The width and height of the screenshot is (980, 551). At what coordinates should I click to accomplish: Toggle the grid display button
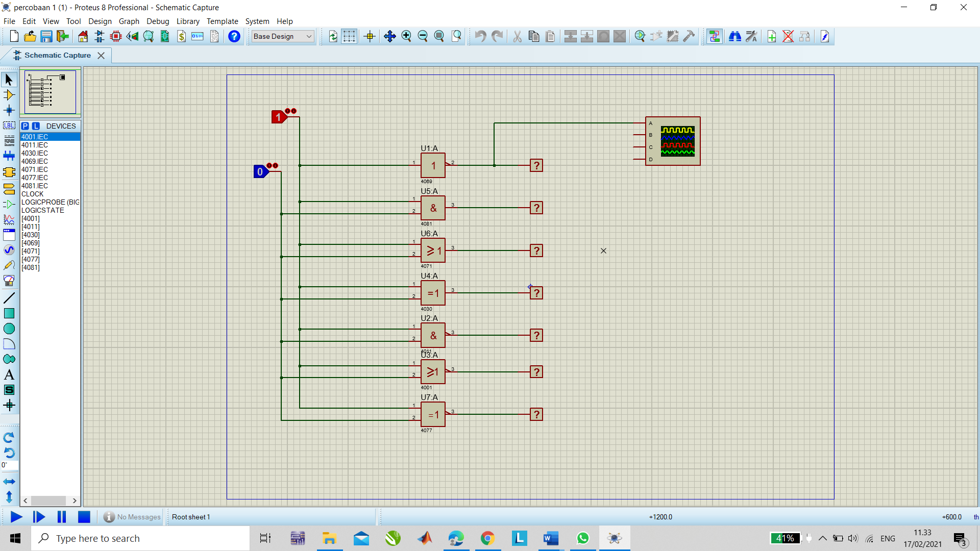point(349,36)
